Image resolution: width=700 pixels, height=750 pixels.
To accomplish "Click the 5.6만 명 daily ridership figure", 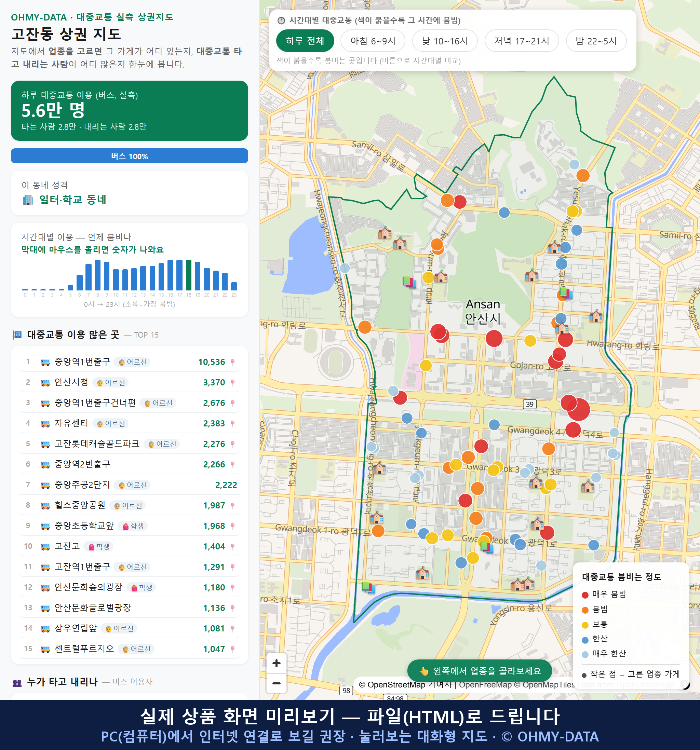I will coord(53,111).
